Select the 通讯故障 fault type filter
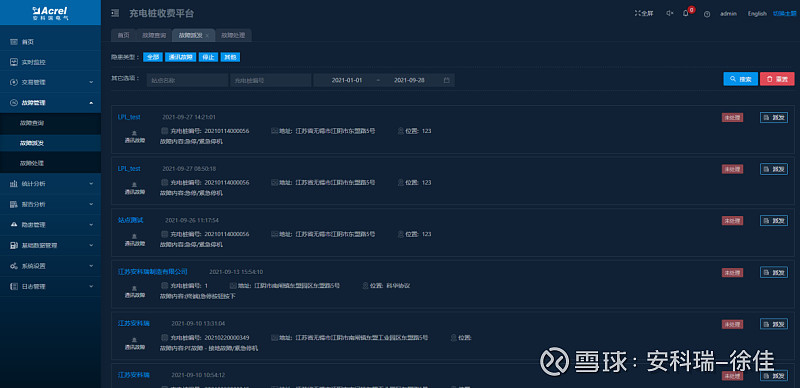 coord(180,57)
